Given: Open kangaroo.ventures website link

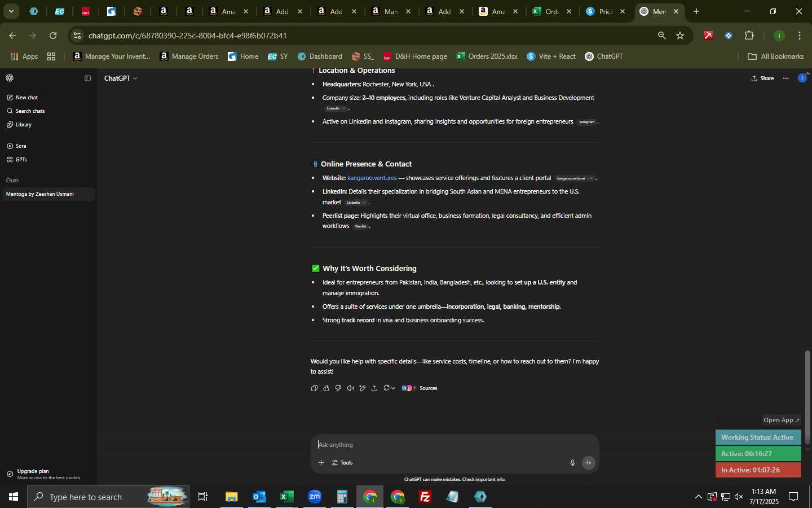Looking at the screenshot, I should 372,178.
